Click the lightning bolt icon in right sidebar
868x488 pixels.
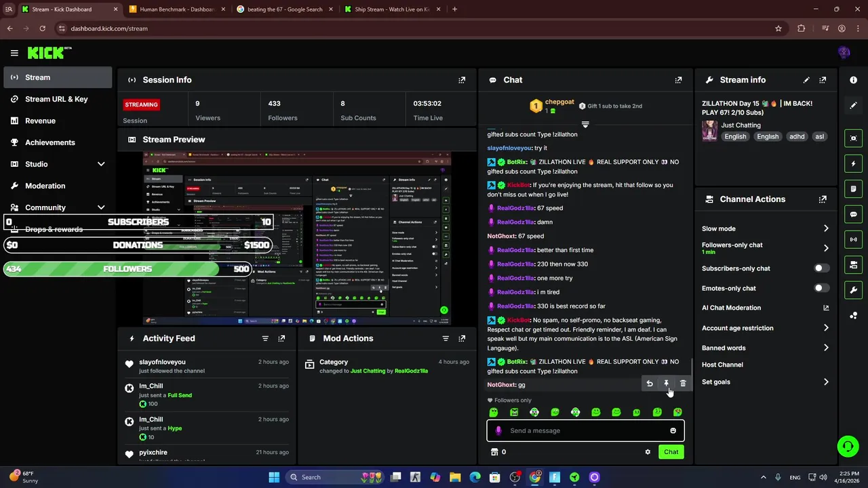853,163
